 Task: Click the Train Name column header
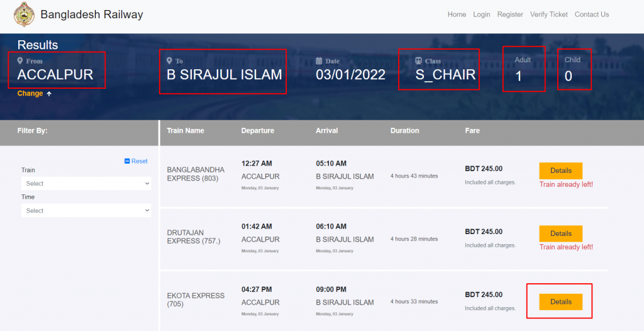point(186,131)
